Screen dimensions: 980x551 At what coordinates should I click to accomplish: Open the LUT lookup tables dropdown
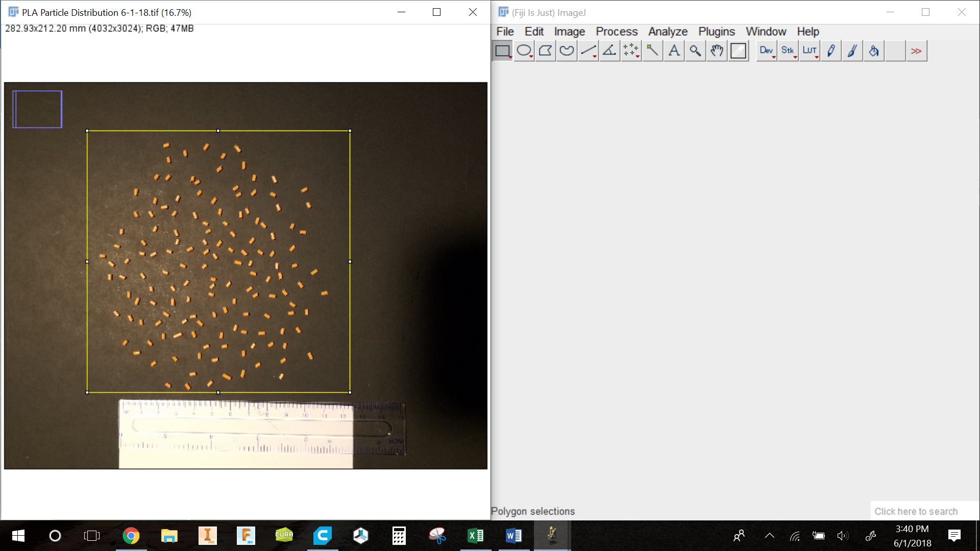click(809, 51)
